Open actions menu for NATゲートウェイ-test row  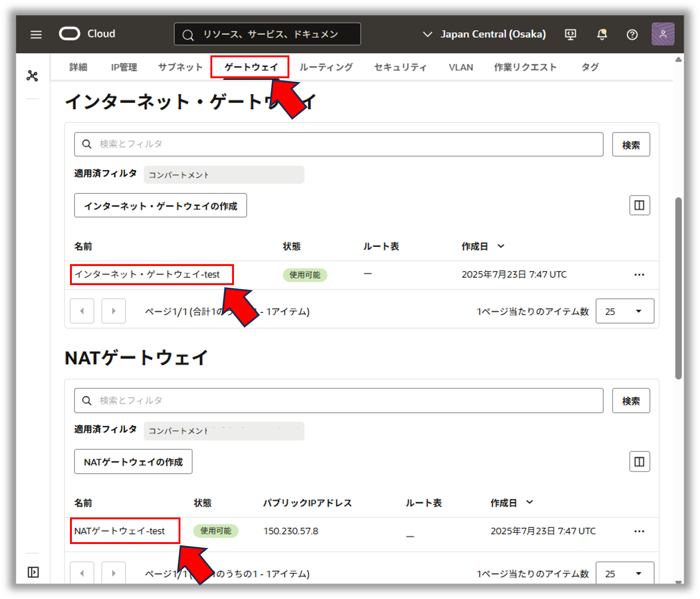click(639, 531)
